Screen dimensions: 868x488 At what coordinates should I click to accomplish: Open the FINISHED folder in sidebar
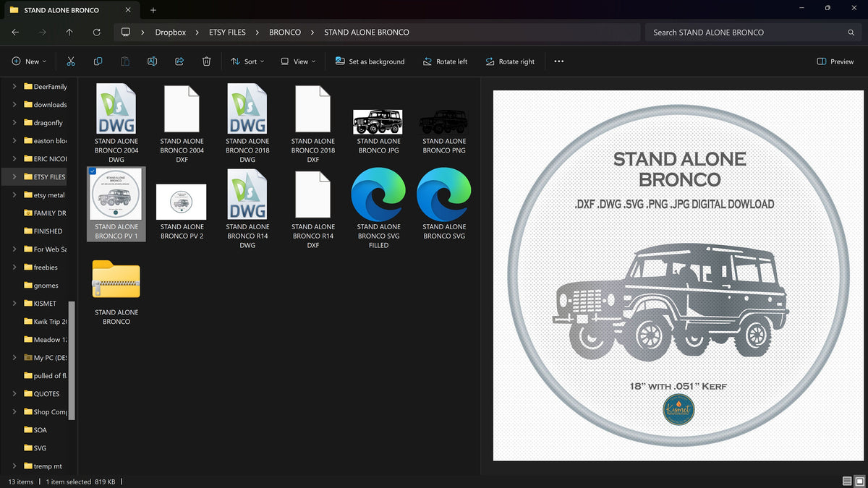tap(43, 231)
